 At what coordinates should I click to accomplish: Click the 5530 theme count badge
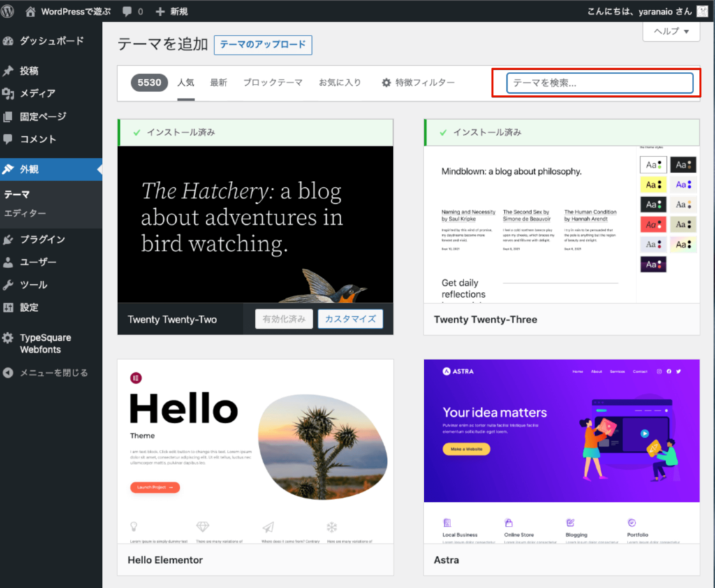click(149, 82)
